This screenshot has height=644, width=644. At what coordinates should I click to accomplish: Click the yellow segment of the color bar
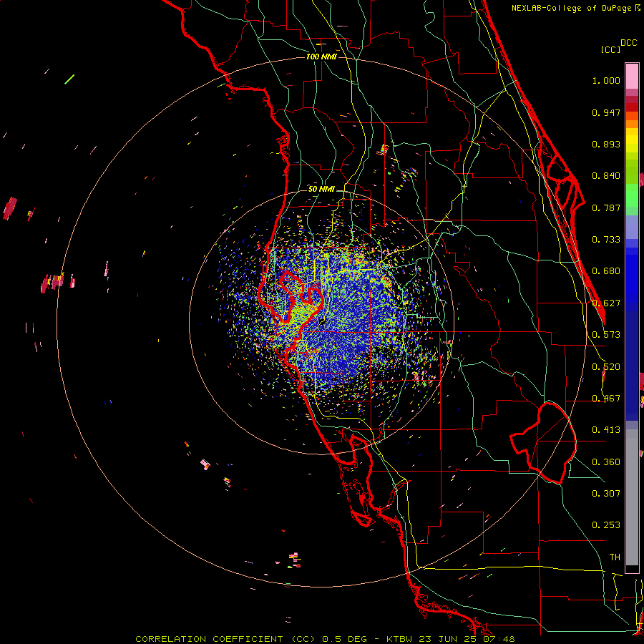pyautogui.click(x=632, y=141)
